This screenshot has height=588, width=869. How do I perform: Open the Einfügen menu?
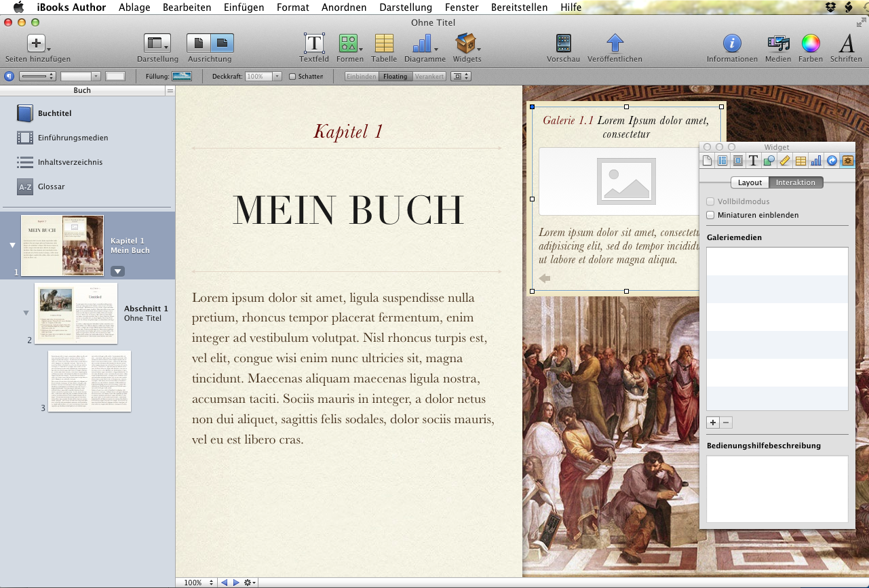pos(244,7)
